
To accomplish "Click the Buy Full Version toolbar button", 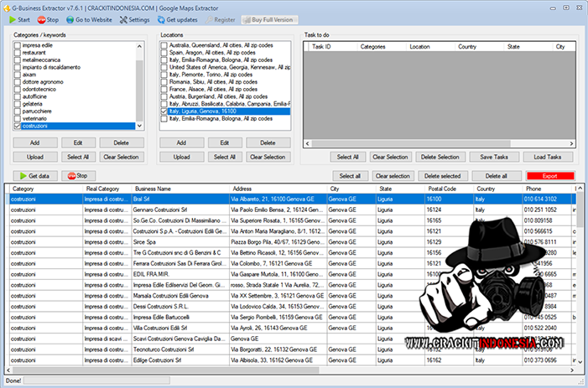I will pyautogui.click(x=268, y=18).
